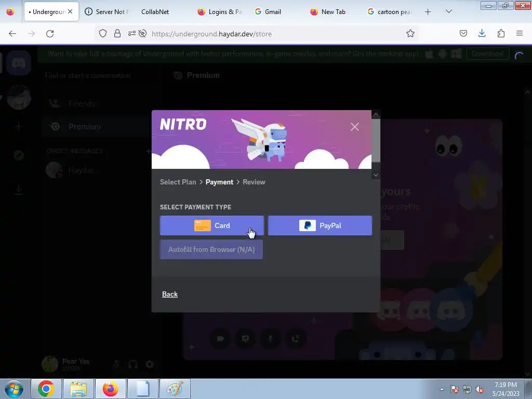This screenshot has width=532, height=399.
Task: Open browser Extensions menu
Action: tap(501, 33)
